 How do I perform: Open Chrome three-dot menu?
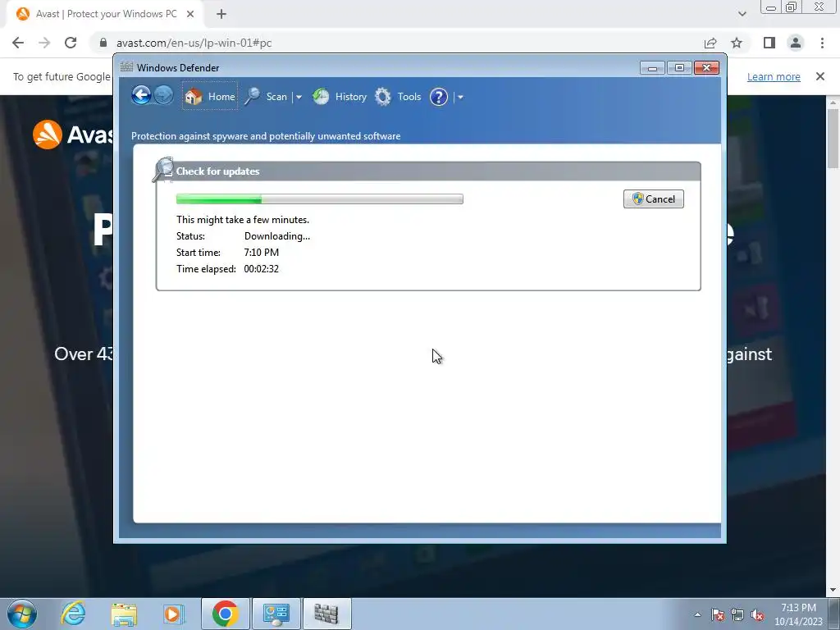(822, 43)
